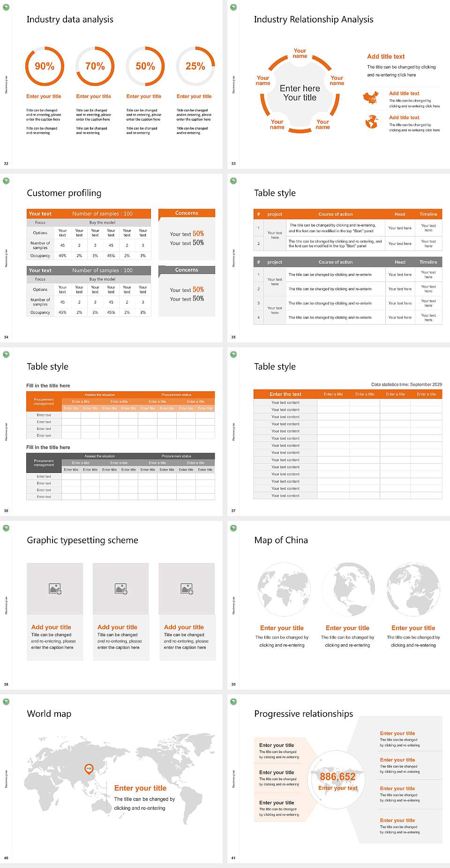Select the gray Concerns tab header

(187, 270)
